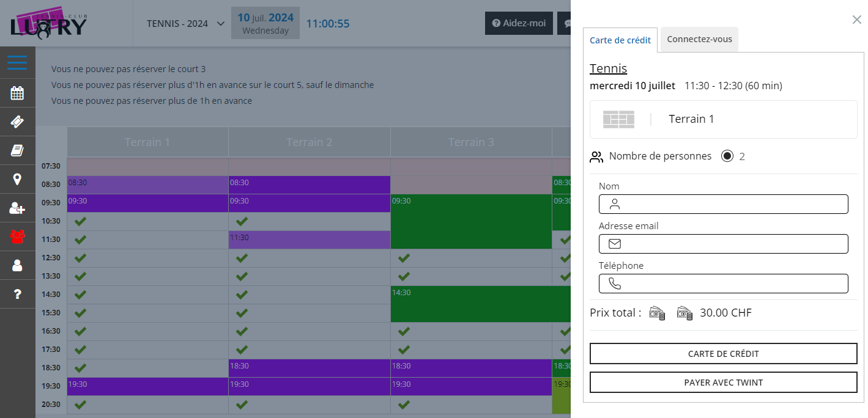This screenshot has height=418, width=868.
Task: Open the hamburger menu in the sidebar
Action: (x=17, y=63)
